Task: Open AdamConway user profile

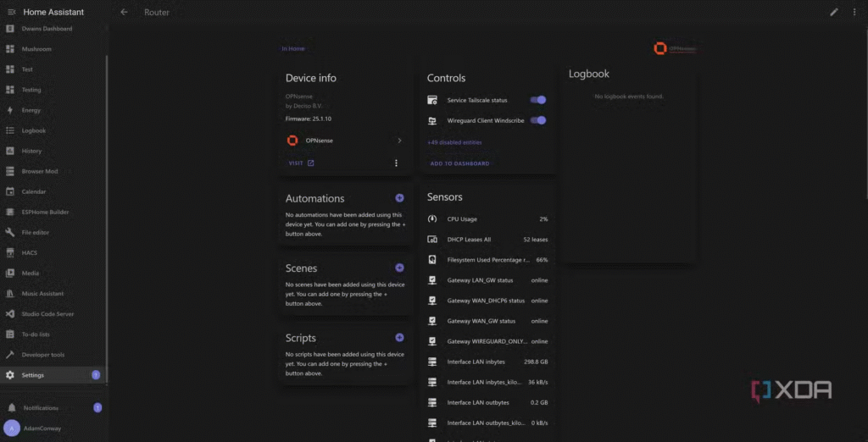Action: tap(42, 428)
